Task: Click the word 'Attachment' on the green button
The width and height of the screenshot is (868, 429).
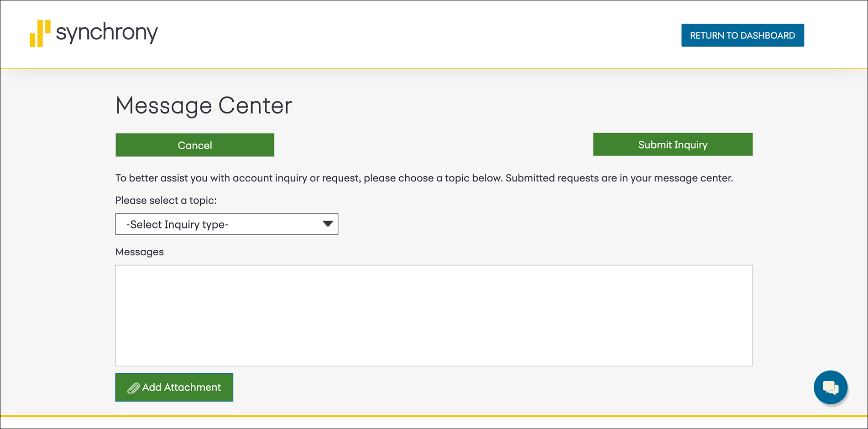Action: [192, 388]
